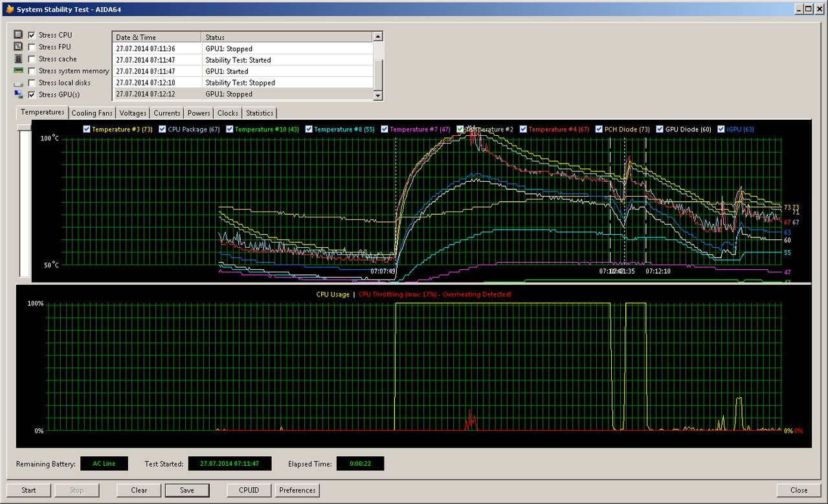Click the disk drive icon beside Stress local disks

click(x=18, y=83)
